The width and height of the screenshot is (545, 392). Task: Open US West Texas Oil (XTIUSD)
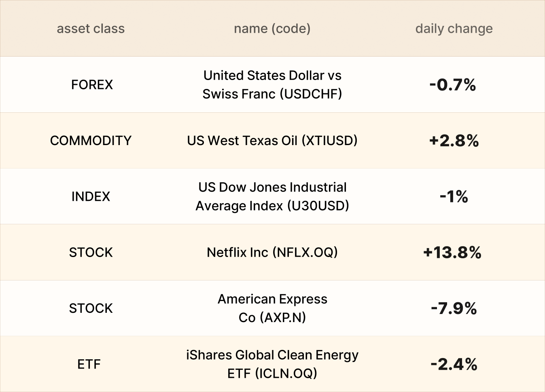[x=272, y=141]
